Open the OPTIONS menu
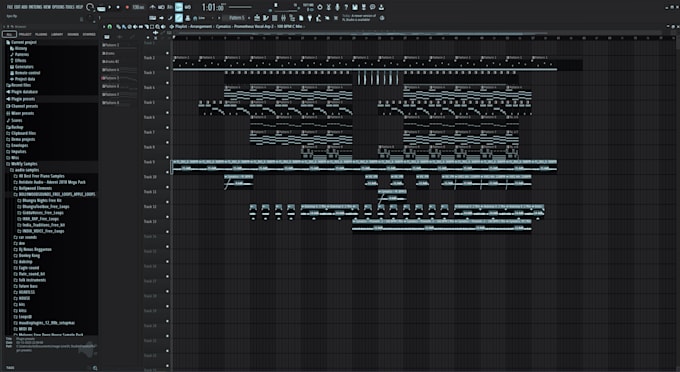The height and width of the screenshot is (372, 680). (x=58, y=7)
